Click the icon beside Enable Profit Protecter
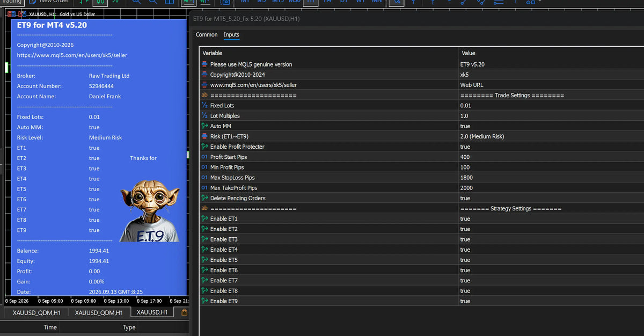This screenshot has width=644, height=336. coord(204,147)
